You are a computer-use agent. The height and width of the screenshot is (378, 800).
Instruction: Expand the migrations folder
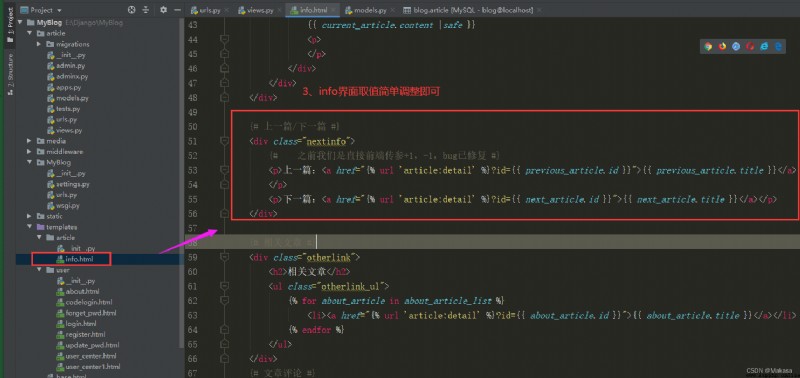pyautogui.click(x=40, y=44)
